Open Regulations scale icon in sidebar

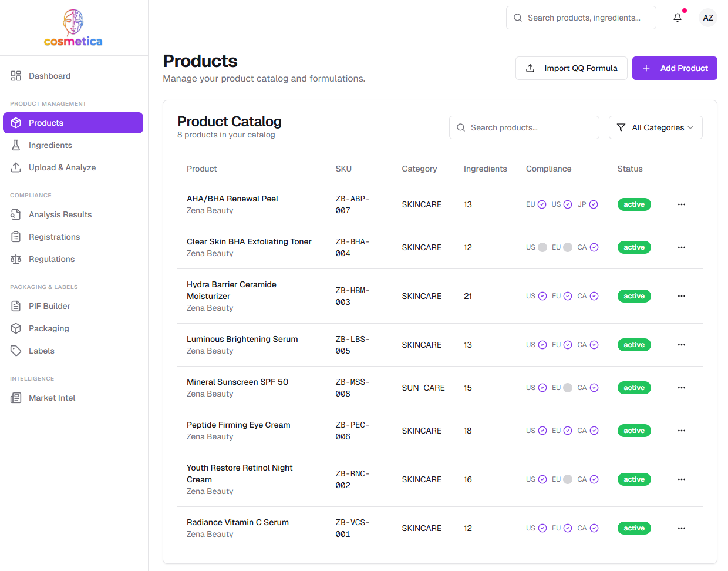16,259
